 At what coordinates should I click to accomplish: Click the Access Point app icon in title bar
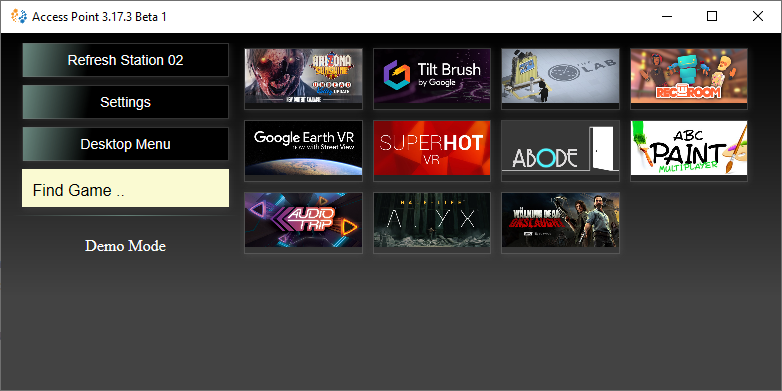coord(19,16)
